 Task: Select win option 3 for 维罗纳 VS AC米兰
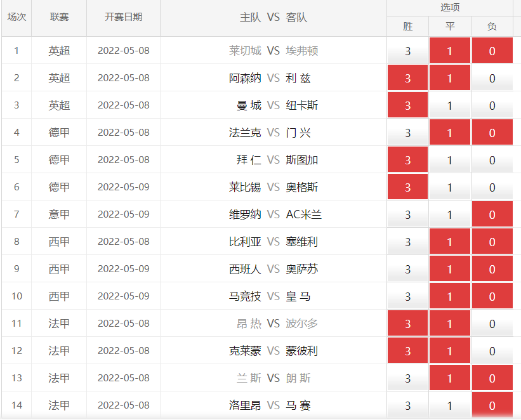[407, 214]
